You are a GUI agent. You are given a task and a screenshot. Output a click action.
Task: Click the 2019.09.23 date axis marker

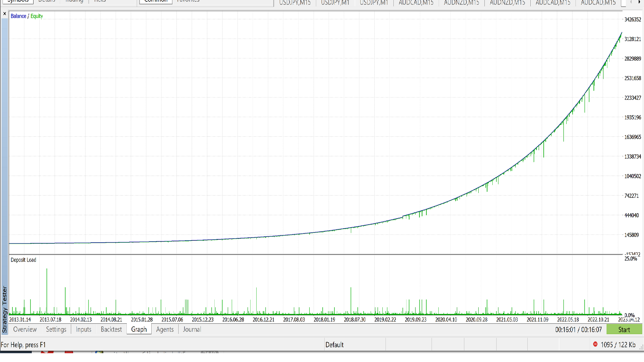point(416,319)
